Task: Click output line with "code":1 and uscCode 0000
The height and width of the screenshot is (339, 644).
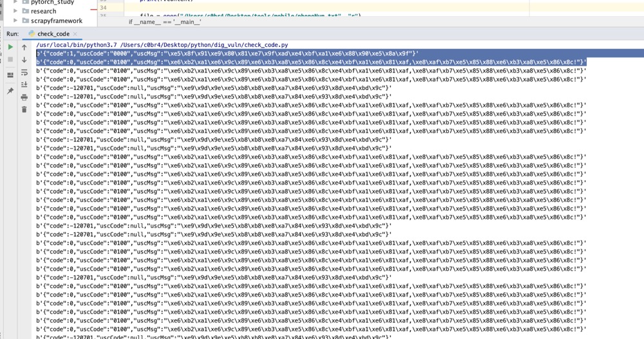Action: [x=227, y=53]
